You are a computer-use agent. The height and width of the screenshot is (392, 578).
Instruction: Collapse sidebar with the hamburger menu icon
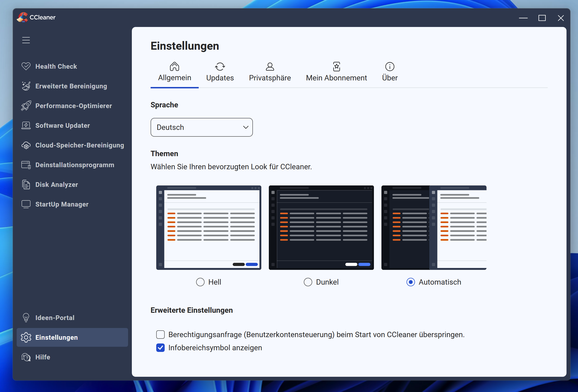[26, 40]
